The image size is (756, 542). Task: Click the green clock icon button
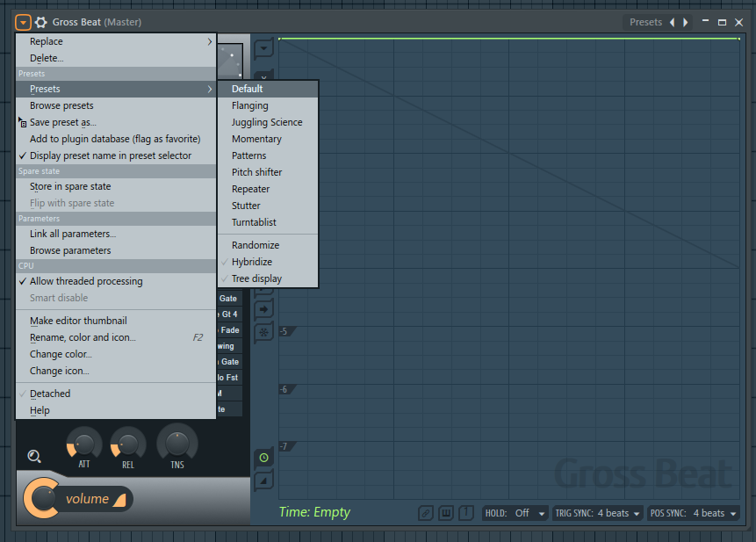(263, 458)
